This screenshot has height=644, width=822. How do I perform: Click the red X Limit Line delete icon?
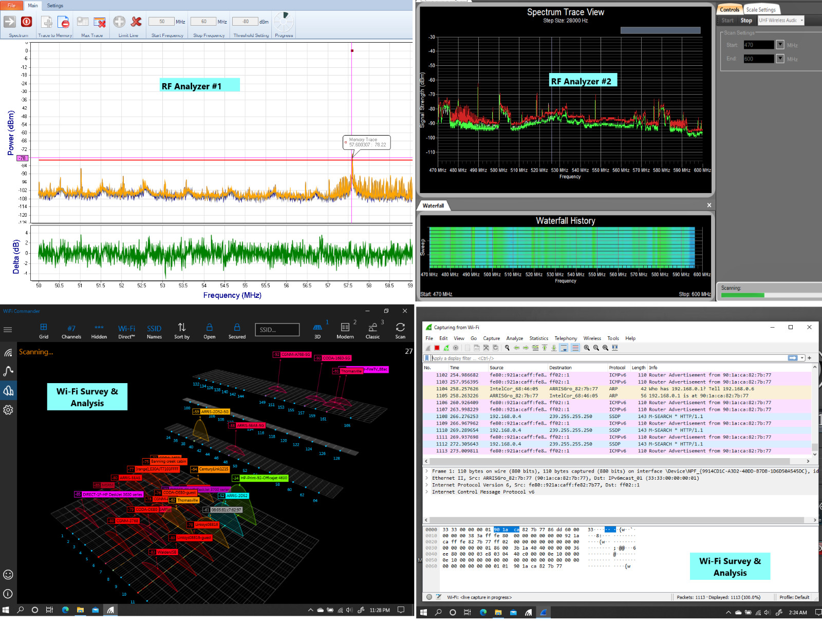[x=136, y=22]
